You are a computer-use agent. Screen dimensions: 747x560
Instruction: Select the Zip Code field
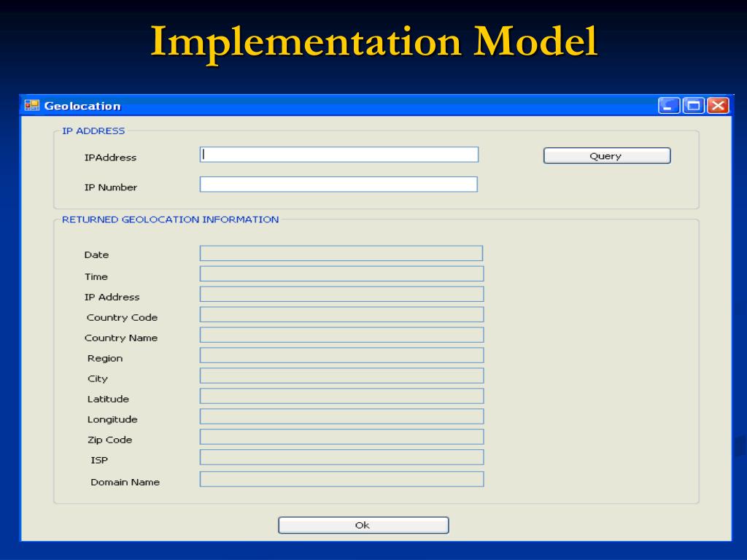pyautogui.click(x=341, y=437)
